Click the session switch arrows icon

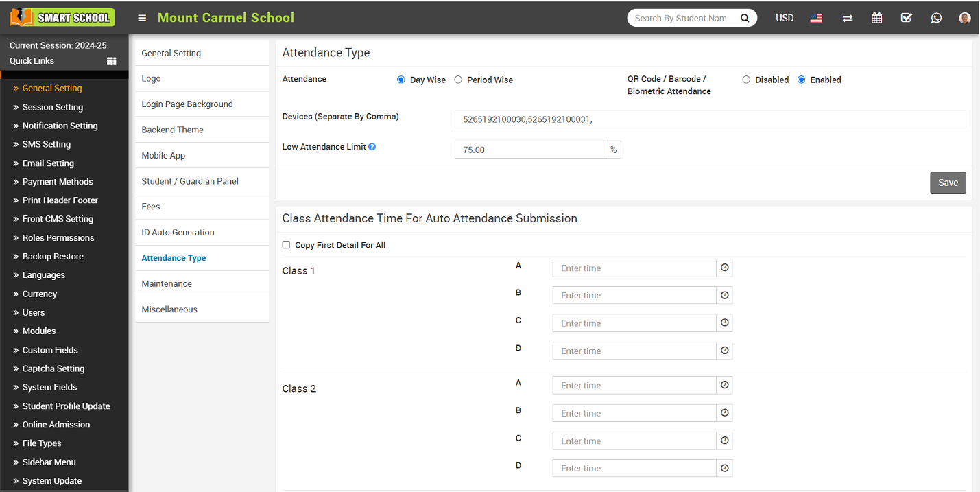point(848,19)
